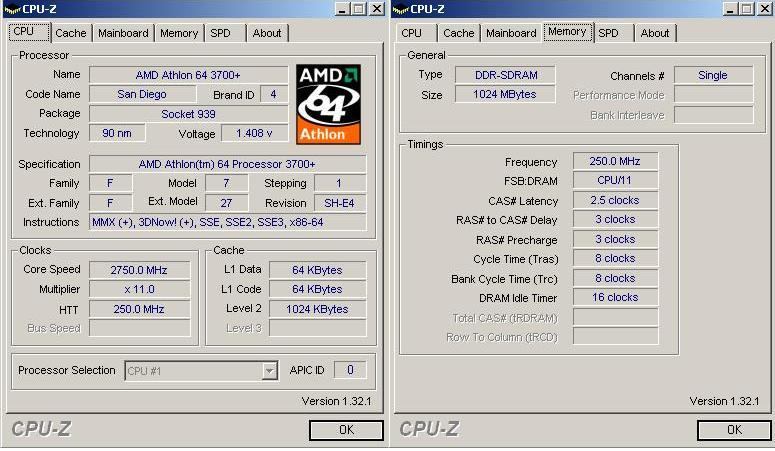Close the left CPU-Z window
The height and width of the screenshot is (451, 775).
[377, 9]
